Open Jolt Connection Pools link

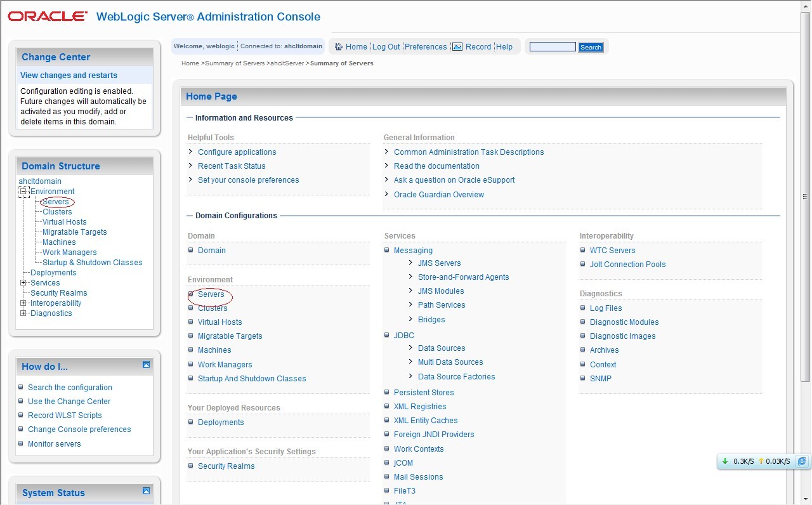pyautogui.click(x=628, y=265)
